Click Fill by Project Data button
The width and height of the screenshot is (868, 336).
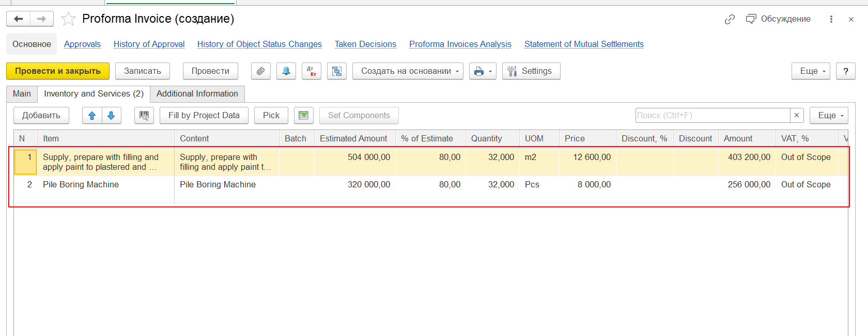204,116
